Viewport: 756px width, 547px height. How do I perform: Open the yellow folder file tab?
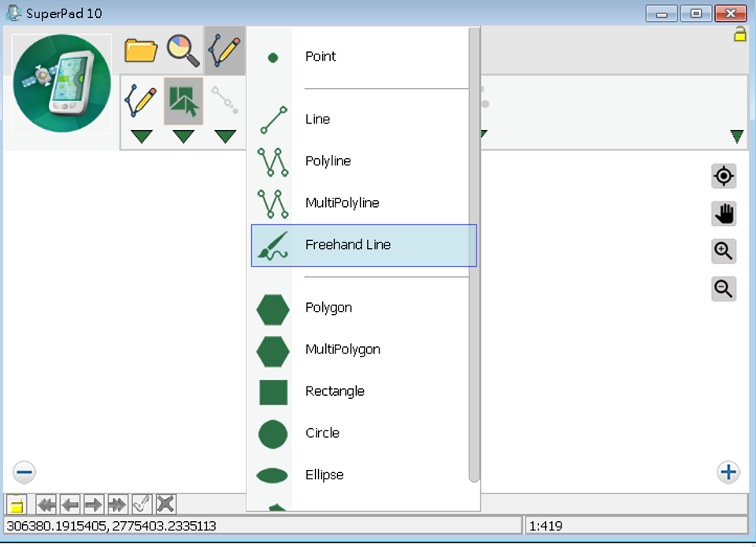pyautogui.click(x=142, y=50)
